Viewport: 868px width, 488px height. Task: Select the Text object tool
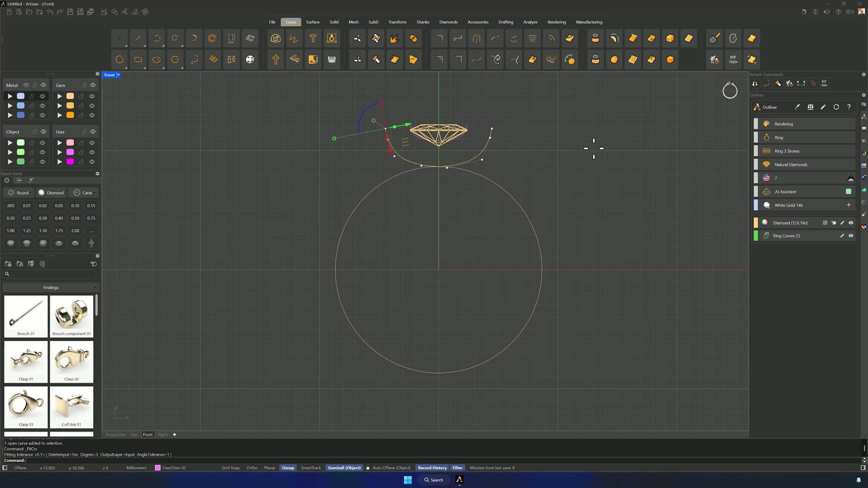coord(313,38)
